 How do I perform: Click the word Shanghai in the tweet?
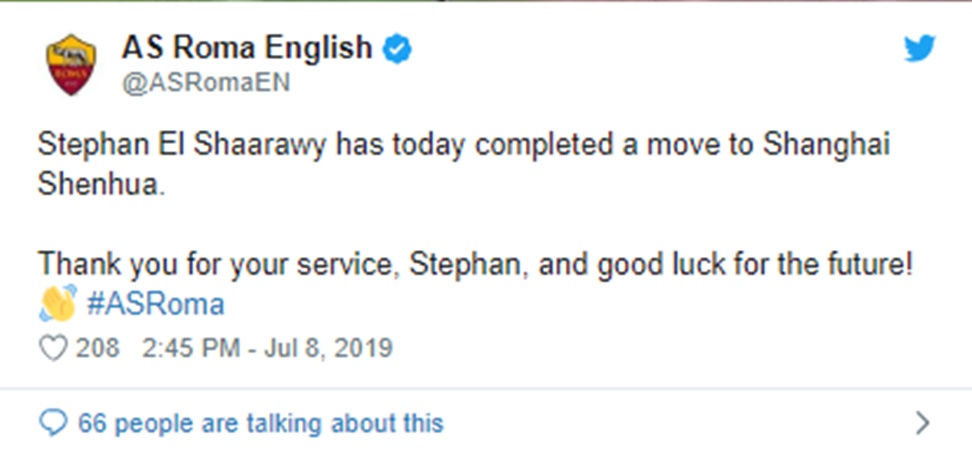pyautogui.click(x=826, y=145)
